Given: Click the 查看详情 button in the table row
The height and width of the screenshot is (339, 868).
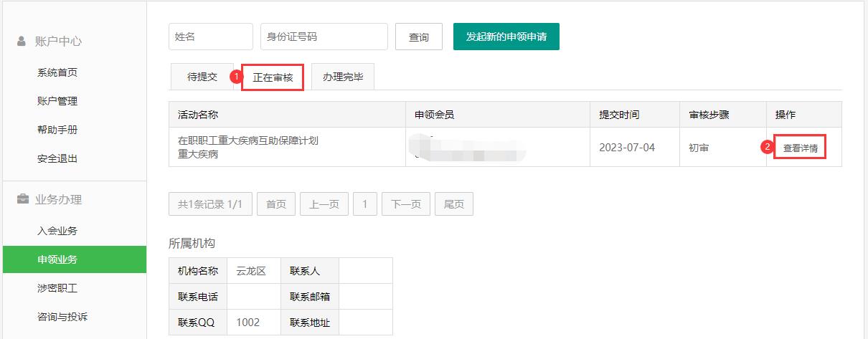Looking at the screenshot, I should pyautogui.click(x=801, y=148).
